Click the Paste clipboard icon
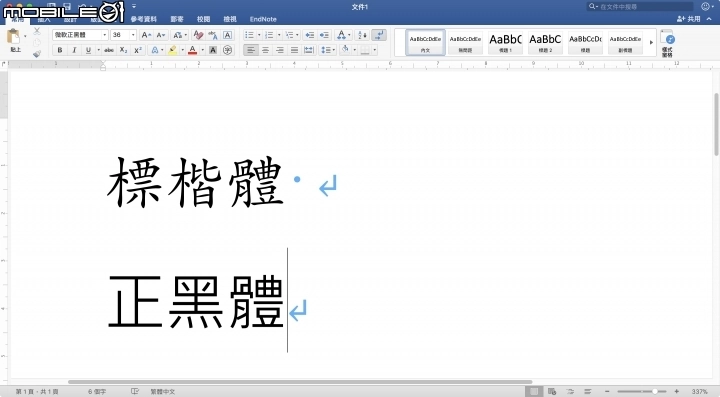The width and height of the screenshot is (720, 397). point(14,36)
